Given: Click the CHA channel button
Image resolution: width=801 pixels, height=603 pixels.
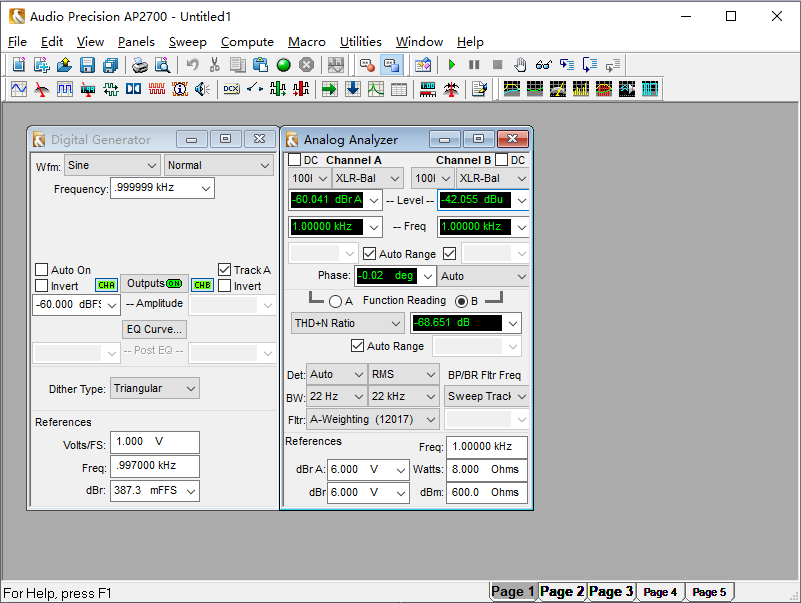Looking at the screenshot, I should coord(106,285).
